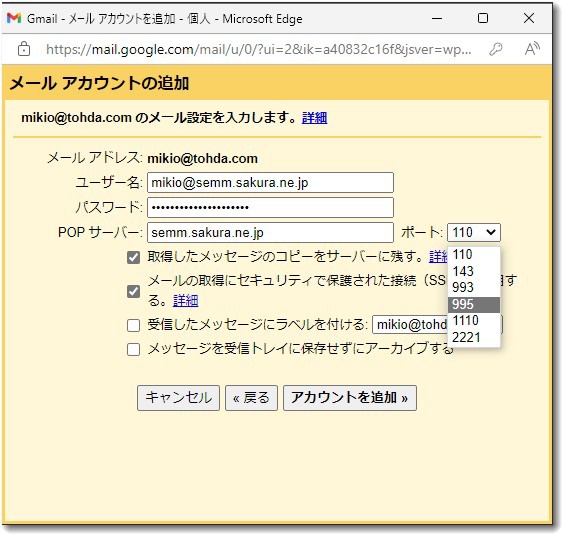Open the 詳細 link under SSL connection option

(185, 300)
